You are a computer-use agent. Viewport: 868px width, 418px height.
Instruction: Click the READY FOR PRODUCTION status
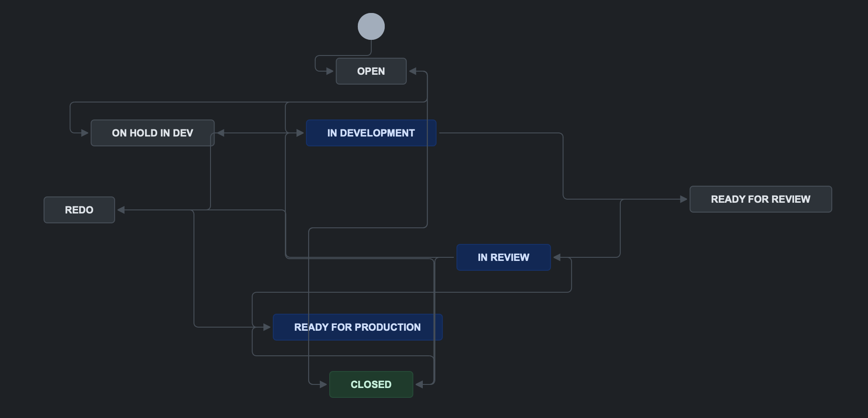pos(357,327)
